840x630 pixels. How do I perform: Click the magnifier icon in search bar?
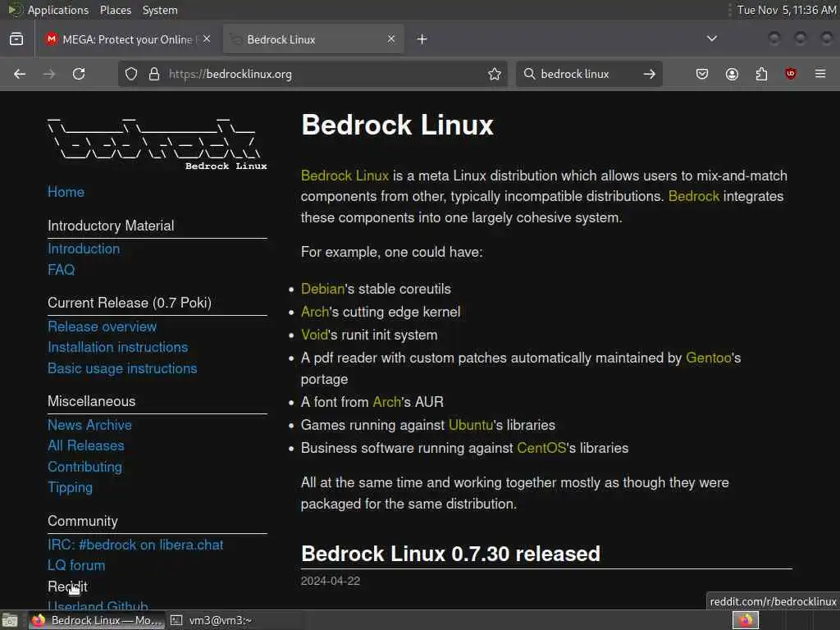click(529, 73)
